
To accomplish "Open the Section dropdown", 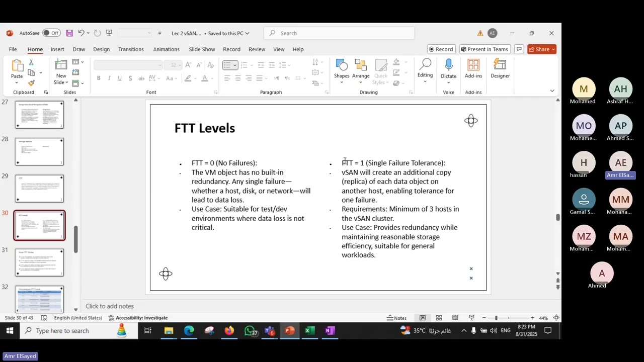I will pyautogui.click(x=78, y=83).
